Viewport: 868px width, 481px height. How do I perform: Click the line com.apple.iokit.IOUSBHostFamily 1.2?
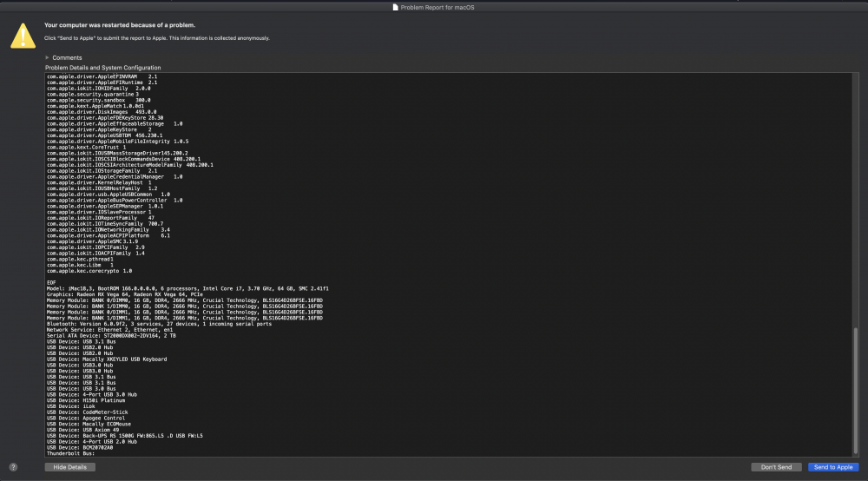click(102, 188)
